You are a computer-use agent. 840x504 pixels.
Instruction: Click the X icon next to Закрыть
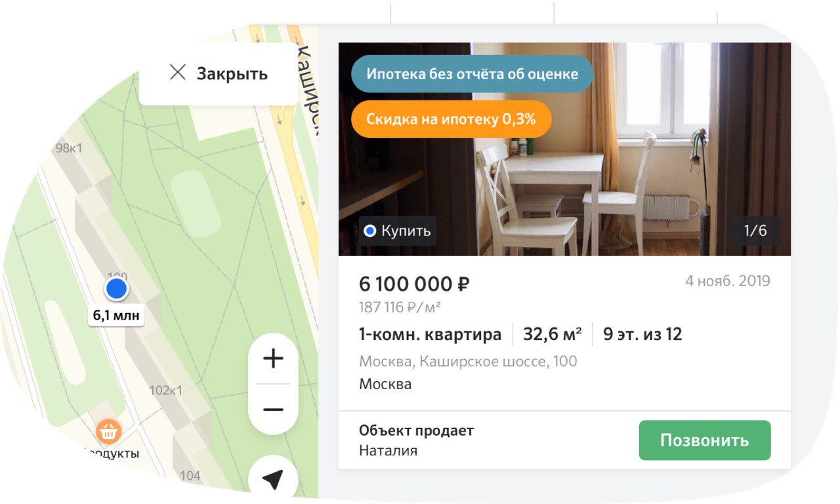click(x=178, y=72)
